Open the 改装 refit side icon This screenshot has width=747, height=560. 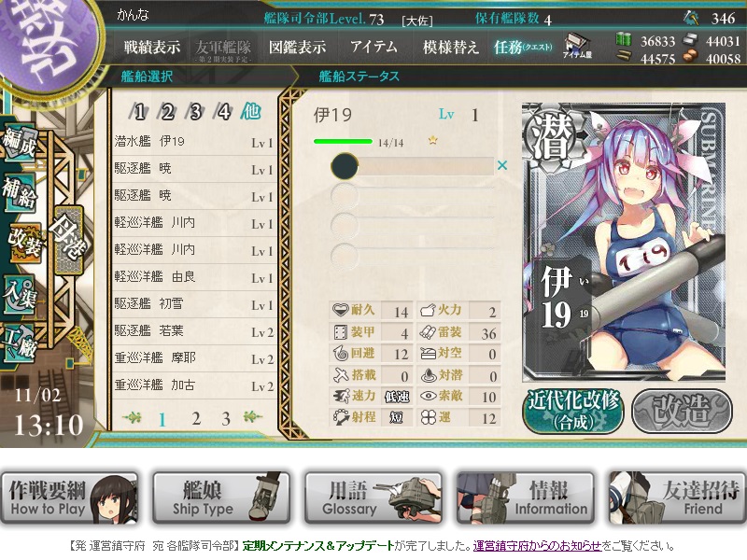(24, 243)
